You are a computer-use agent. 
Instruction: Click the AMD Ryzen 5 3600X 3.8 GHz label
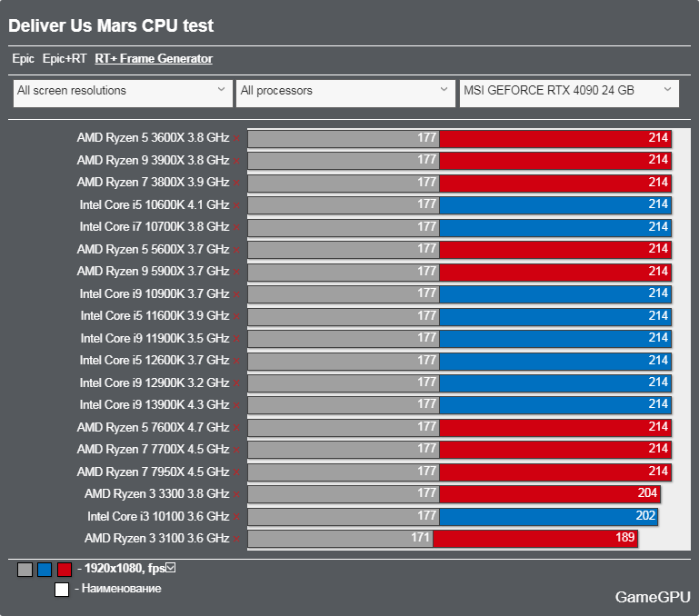click(x=153, y=138)
